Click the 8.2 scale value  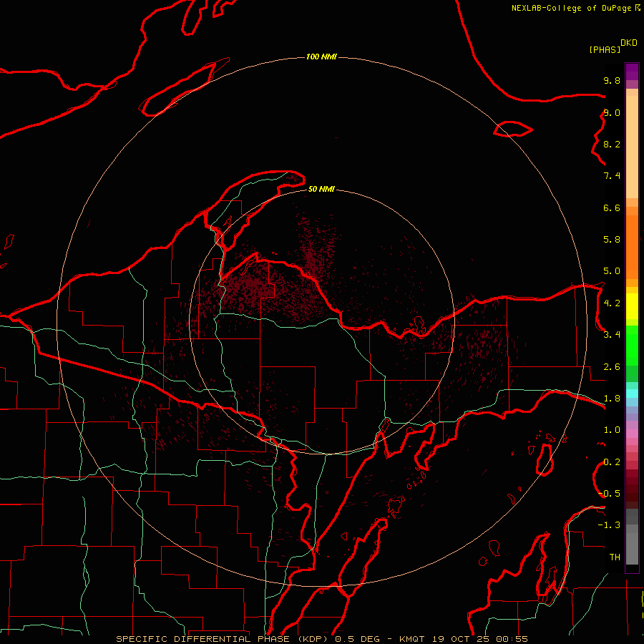click(612, 144)
